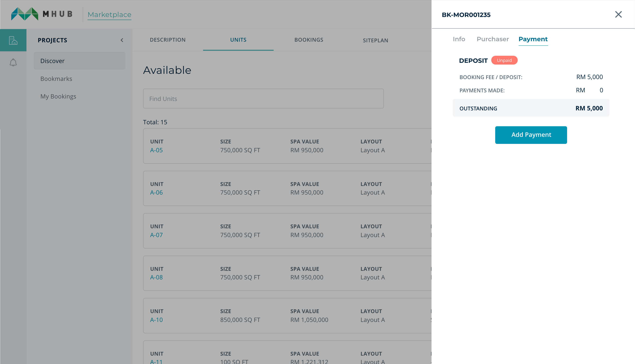Collapse the Projects sidebar chevron

click(122, 40)
